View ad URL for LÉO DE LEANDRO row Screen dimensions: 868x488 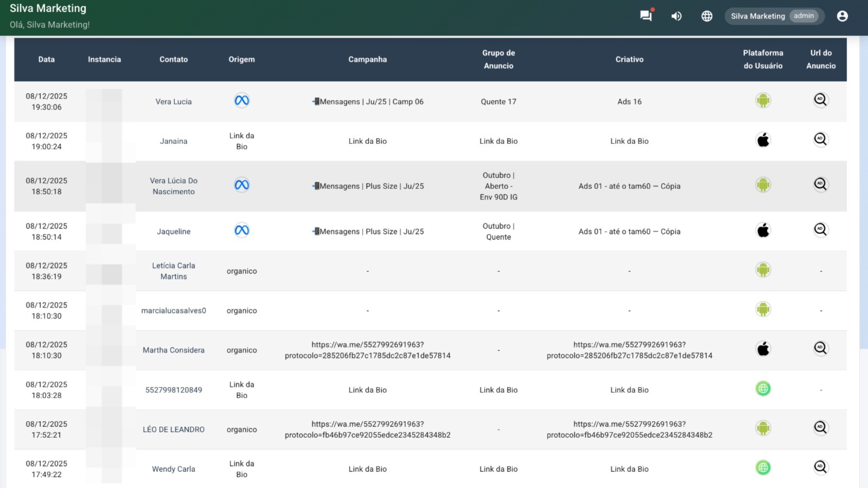(x=820, y=427)
